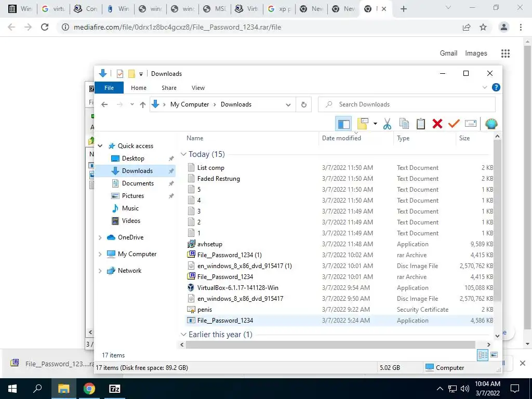Click the orange checkmark properties icon

454,124
